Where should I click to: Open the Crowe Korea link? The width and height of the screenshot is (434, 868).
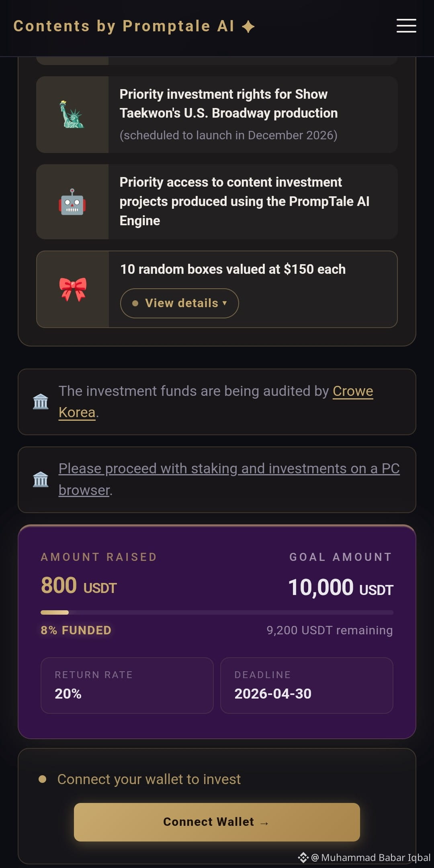pyautogui.click(x=216, y=401)
